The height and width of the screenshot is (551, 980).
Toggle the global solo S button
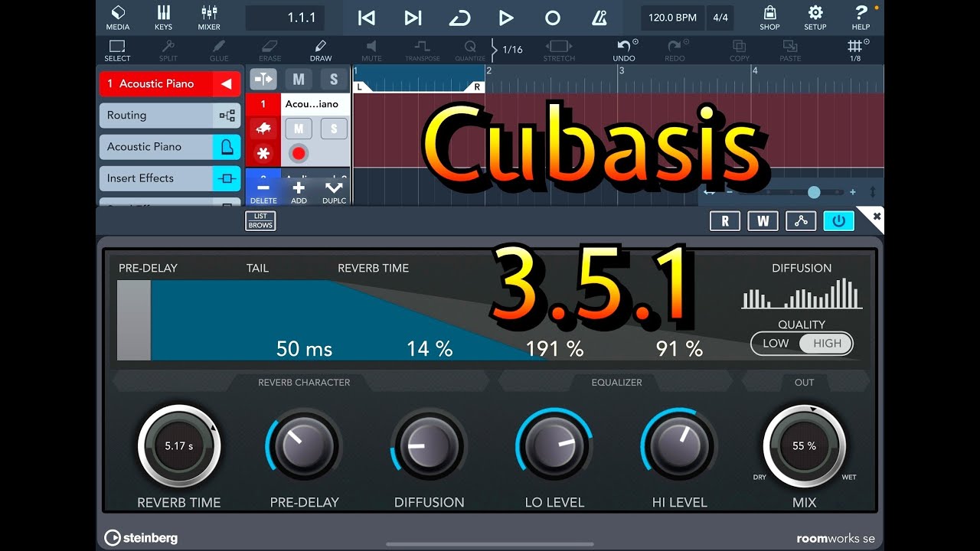point(334,79)
